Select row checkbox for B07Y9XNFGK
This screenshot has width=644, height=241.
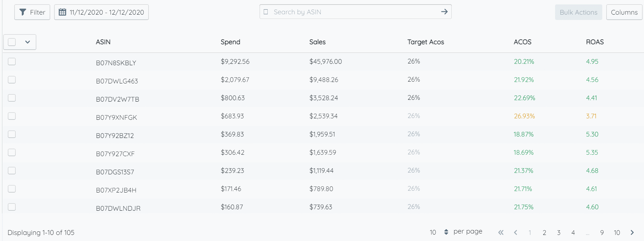tap(12, 116)
